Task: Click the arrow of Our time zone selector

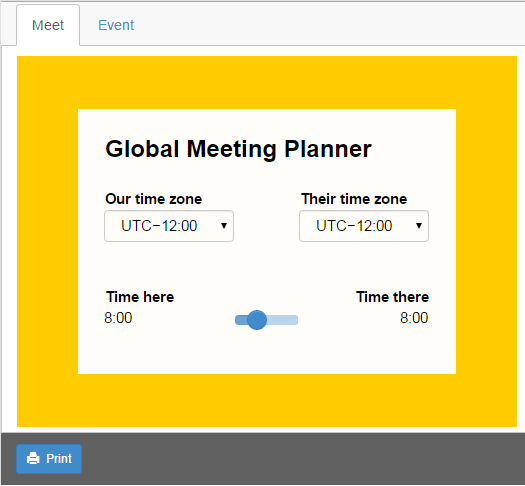Action: (x=224, y=226)
